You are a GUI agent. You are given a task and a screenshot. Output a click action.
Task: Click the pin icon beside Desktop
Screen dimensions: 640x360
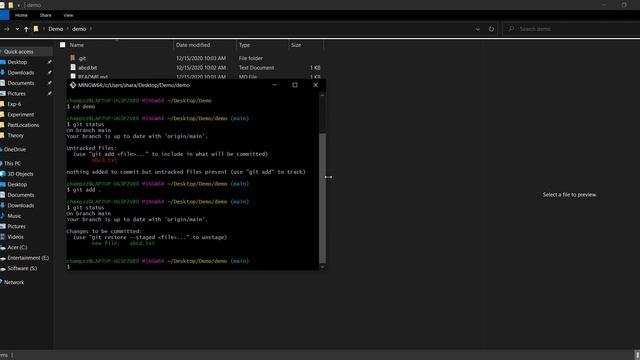click(49, 62)
